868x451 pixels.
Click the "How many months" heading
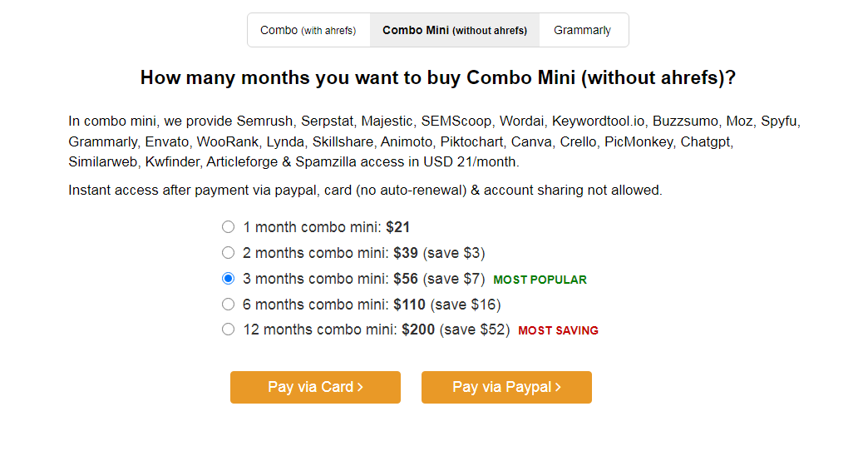tap(438, 78)
